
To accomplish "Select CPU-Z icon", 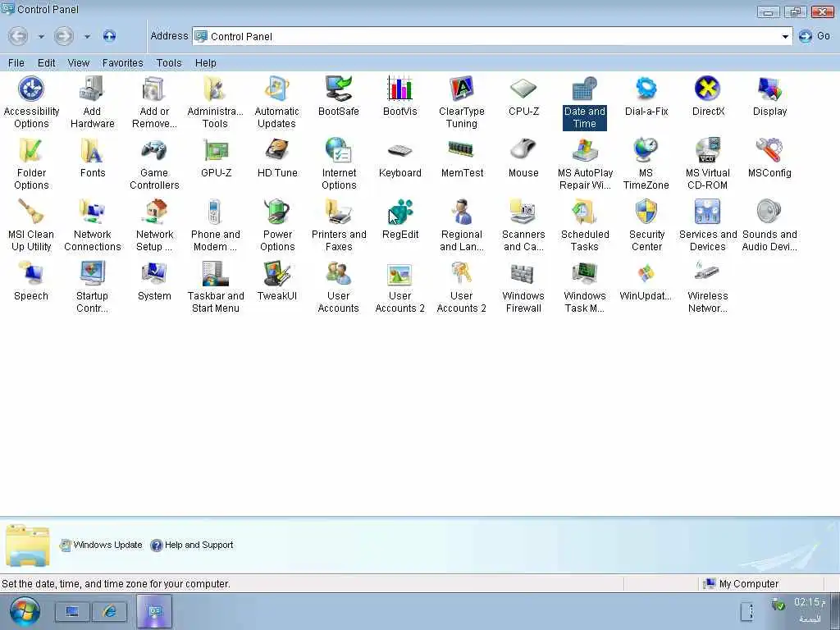I will point(523,89).
